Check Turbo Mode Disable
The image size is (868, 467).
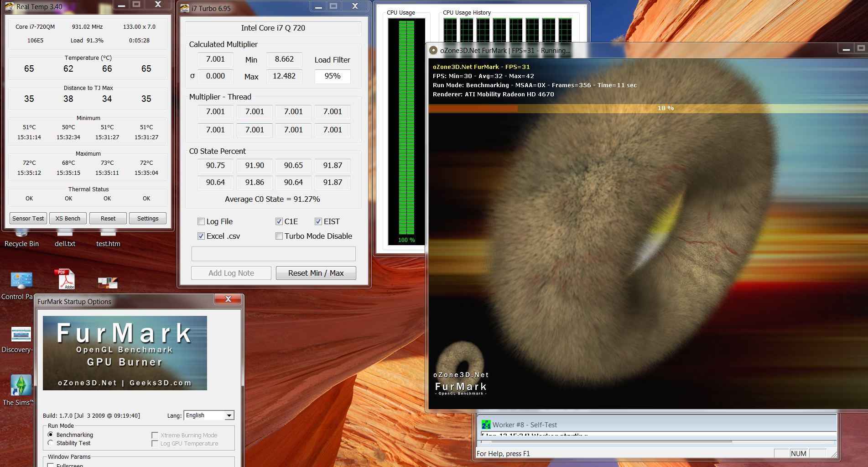pos(279,236)
